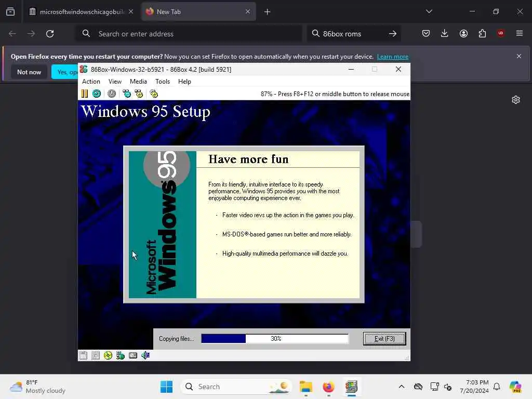532x399 pixels.
Task: Open Firefox list all tabs dropdown
Action: tap(429, 11)
